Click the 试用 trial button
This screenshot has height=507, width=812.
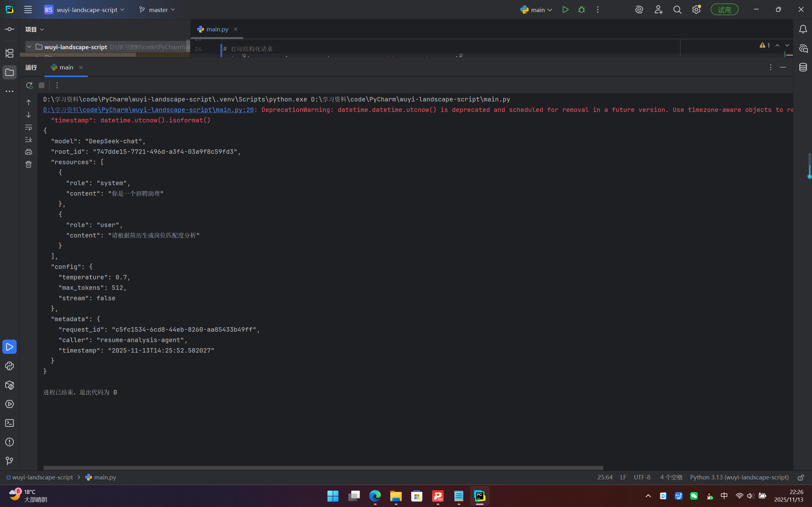coord(724,10)
